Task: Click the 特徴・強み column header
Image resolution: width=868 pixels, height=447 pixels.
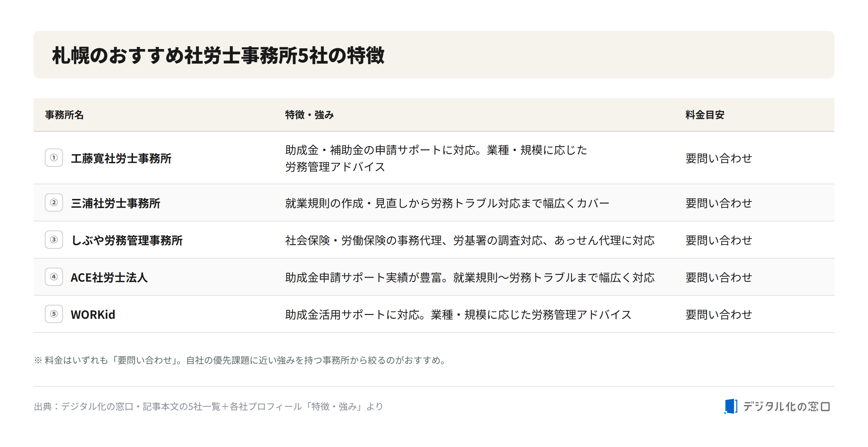Action: (x=309, y=115)
